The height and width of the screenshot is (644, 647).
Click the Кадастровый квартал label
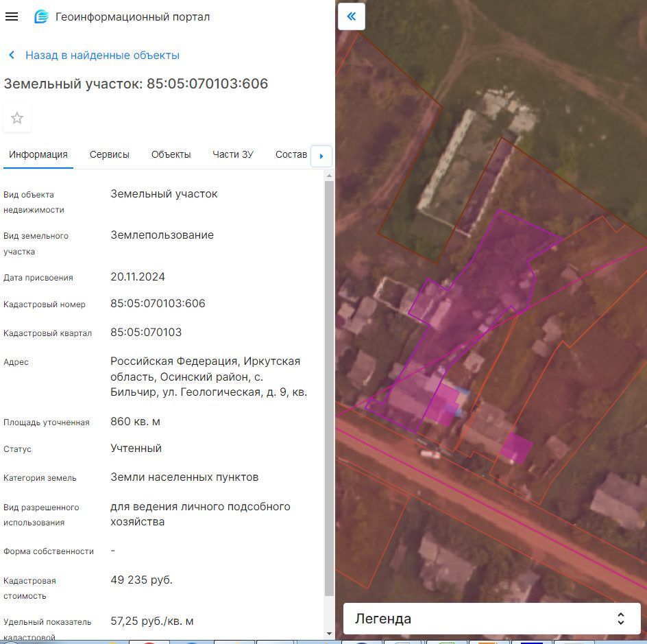[x=47, y=333]
